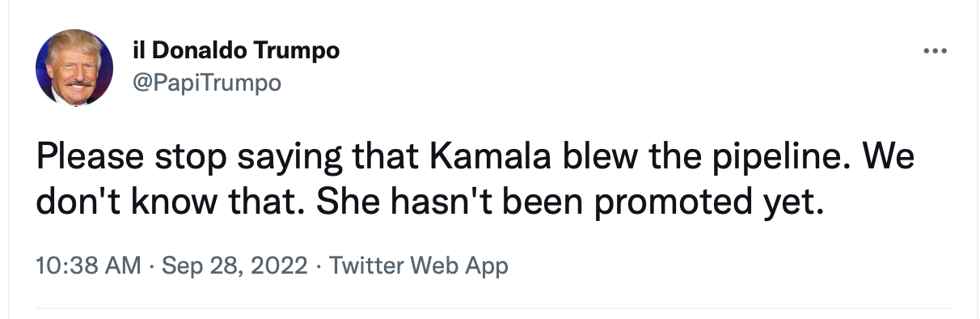Select the Sep 28, 2022 date text
980x319 pixels.
click(235, 265)
